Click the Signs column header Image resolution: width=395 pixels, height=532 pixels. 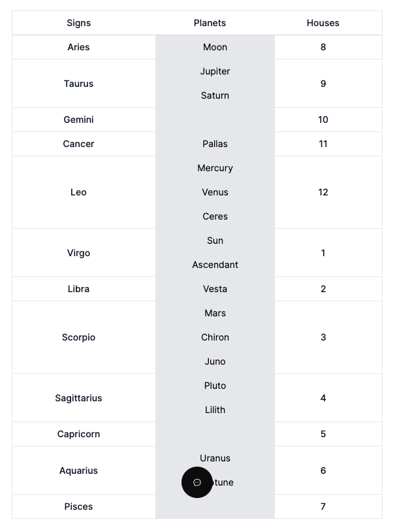[78, 23]
